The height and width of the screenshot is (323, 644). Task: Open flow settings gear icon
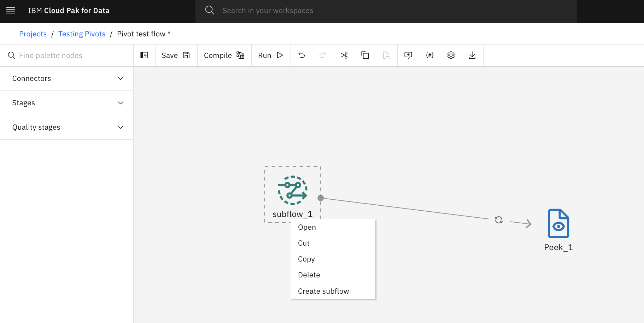(451, 55)
